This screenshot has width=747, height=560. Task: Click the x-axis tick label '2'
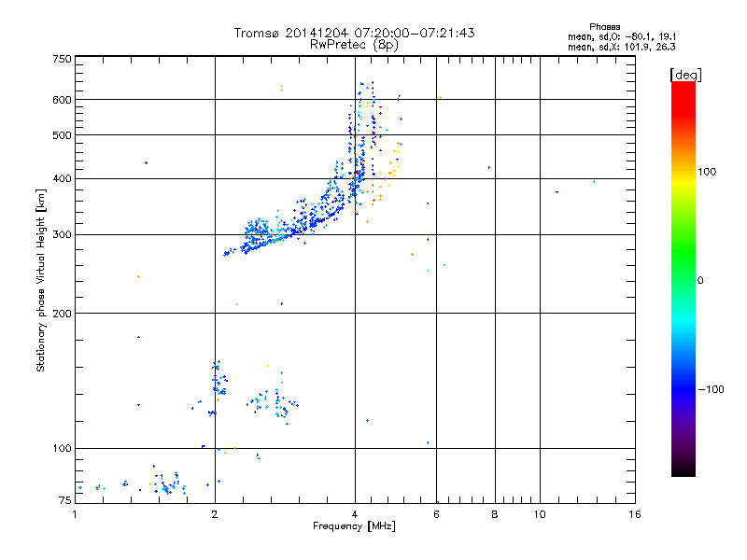215,514
